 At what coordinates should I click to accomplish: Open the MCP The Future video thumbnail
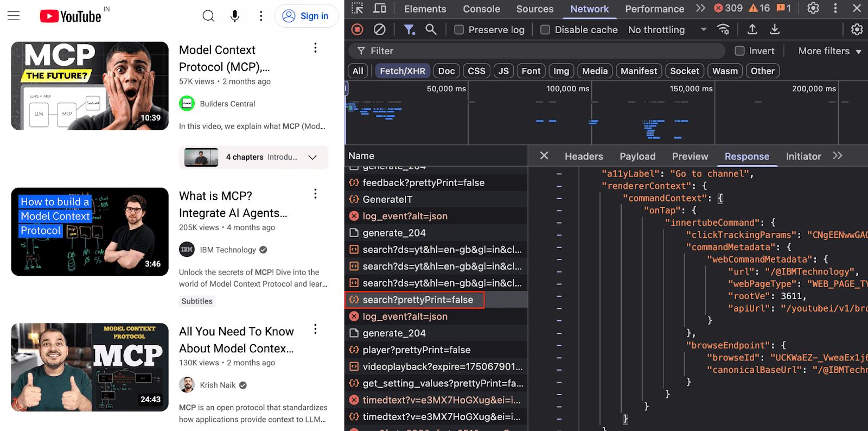pyautogui.click(x=90, y=86)
